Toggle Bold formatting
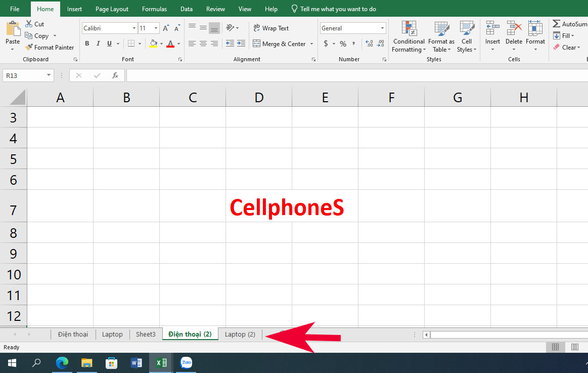 click(87, 44)
